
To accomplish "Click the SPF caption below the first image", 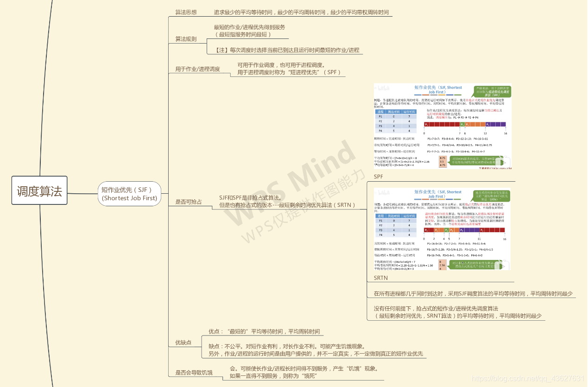I will 378,177.
